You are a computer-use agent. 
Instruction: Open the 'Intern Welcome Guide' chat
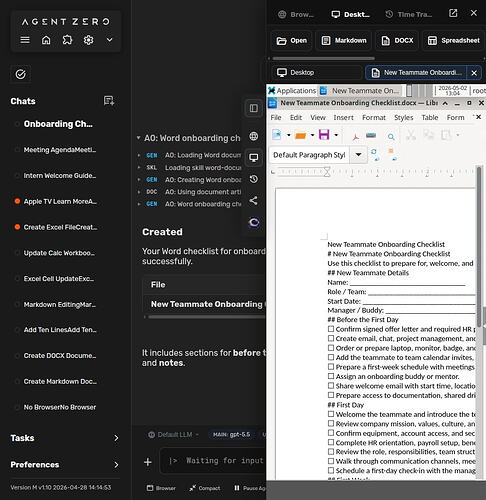[x=60, y=176]
